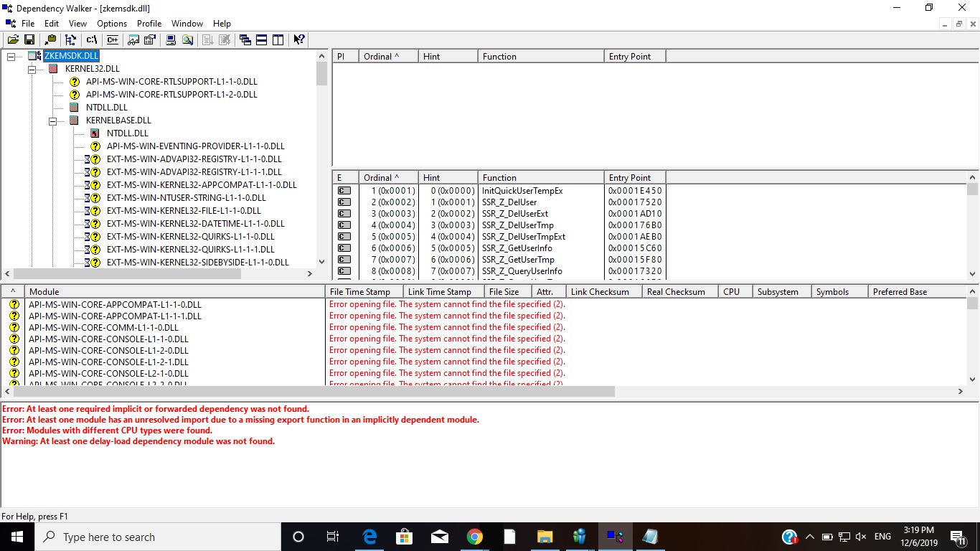Click Tile Horizontally toolbar icon

coord(262,40)
